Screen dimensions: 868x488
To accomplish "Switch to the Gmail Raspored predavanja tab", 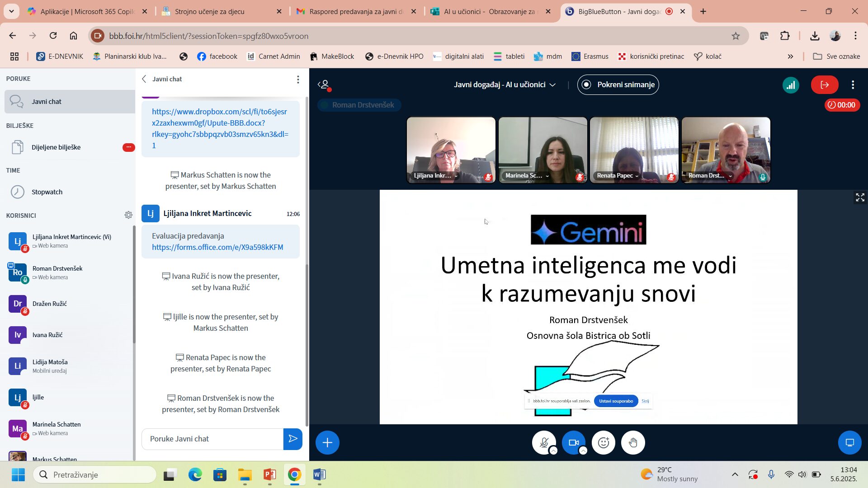I will pos(357,12).
